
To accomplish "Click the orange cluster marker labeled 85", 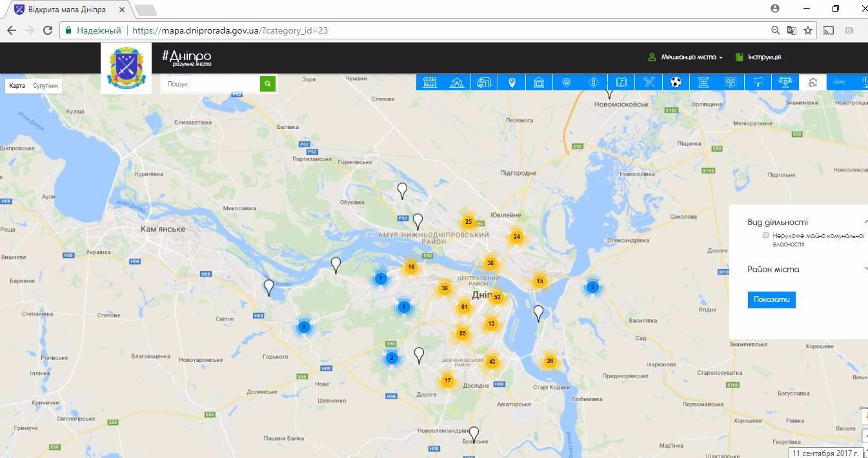I will tap(462, 334).
